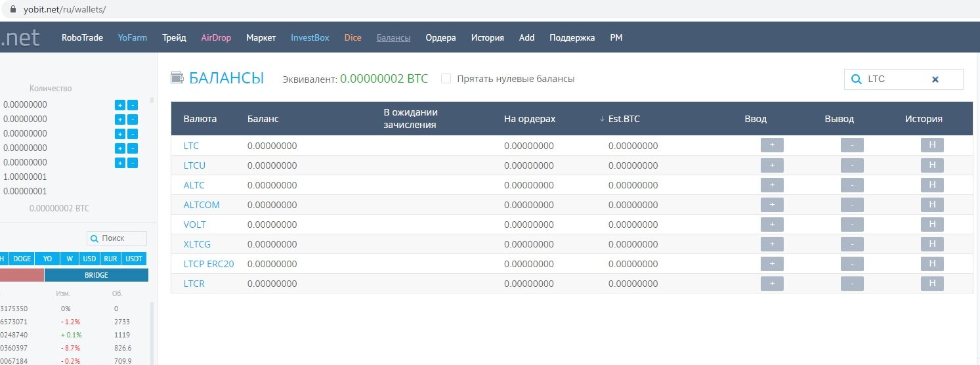
Task: Open history H button for LTCR
Action: tap(932, 284)
